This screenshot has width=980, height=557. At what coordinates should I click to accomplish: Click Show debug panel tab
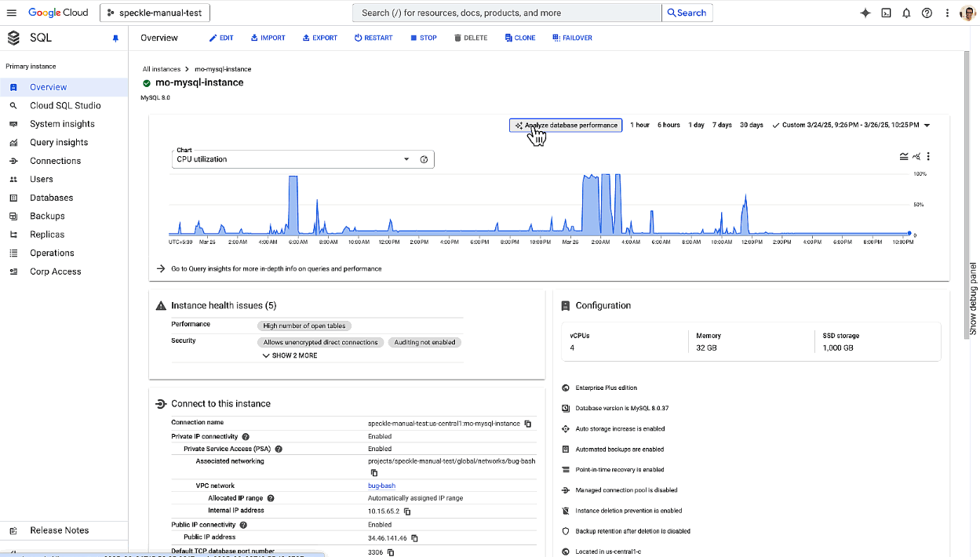(x=973, y=298)
